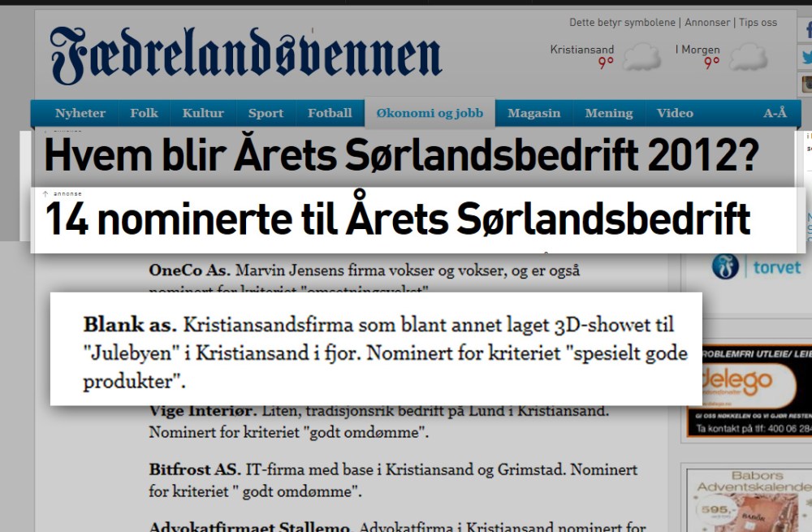Click the Twitter bird icon
Screen dimensions: 812x532
coord(806,58)
